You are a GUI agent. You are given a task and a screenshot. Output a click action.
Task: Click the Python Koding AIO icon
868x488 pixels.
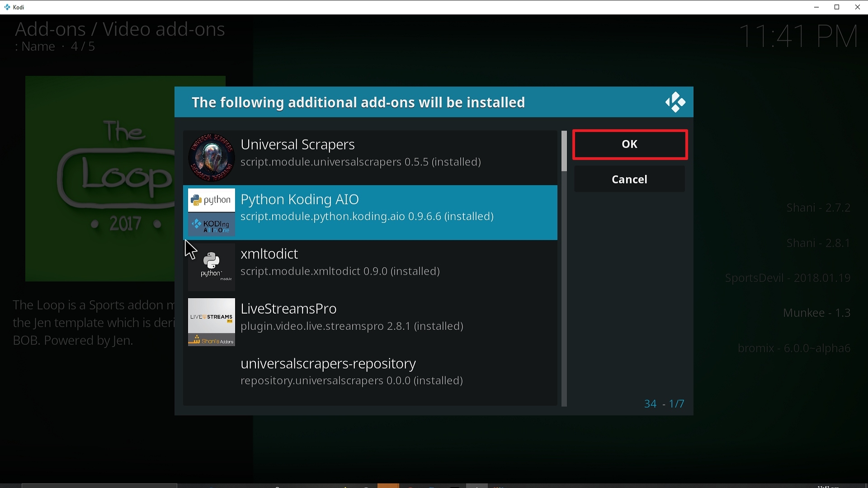211,212
